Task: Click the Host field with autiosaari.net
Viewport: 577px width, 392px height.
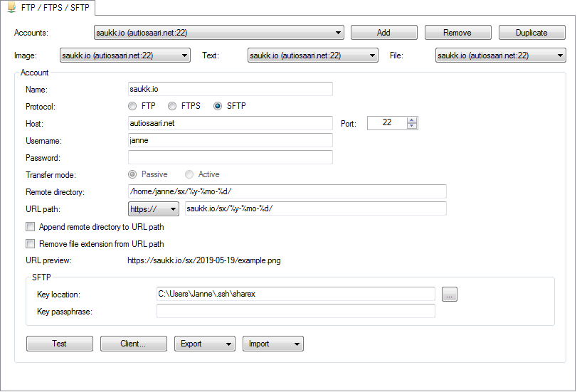Action: pos(231,123)
